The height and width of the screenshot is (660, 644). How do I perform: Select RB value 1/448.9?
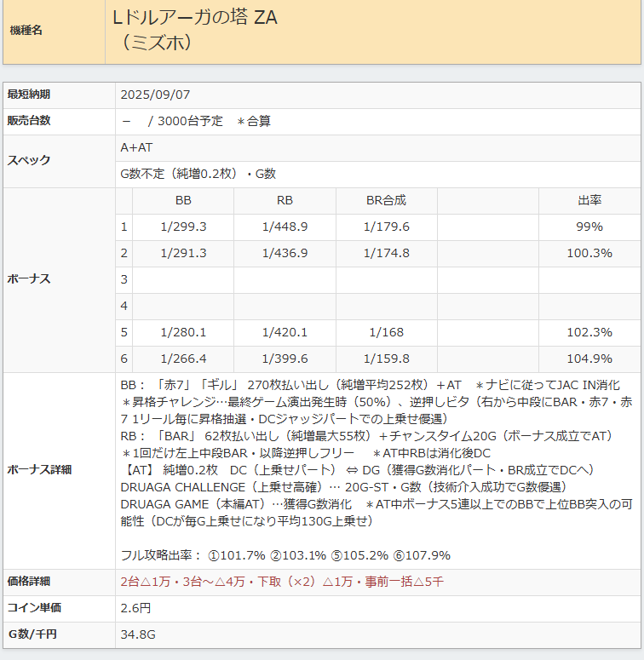[x=285, y=227]
